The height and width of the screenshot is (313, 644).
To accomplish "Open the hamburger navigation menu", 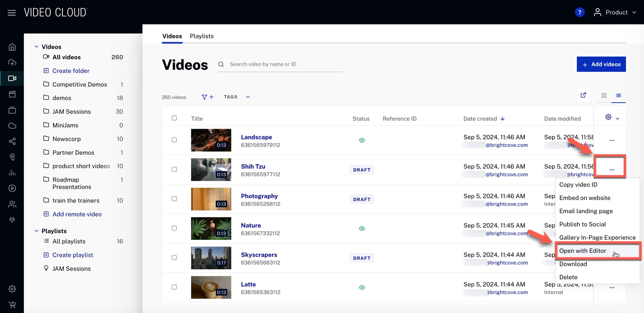I will pos(12,13).
